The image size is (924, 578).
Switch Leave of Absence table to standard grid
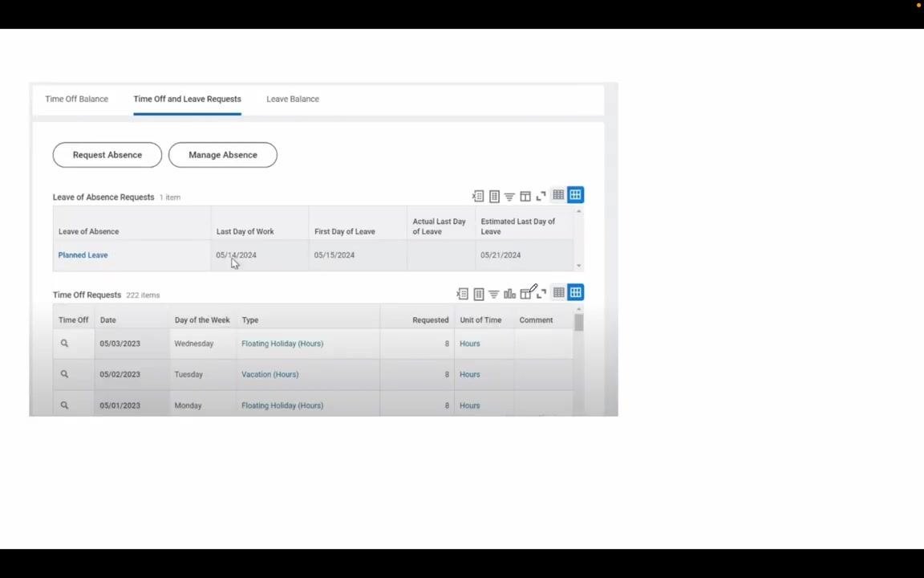coord(576,194)
